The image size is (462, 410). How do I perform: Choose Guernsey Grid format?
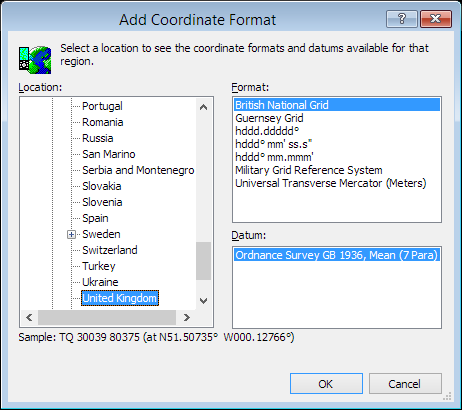coord(337,118)
